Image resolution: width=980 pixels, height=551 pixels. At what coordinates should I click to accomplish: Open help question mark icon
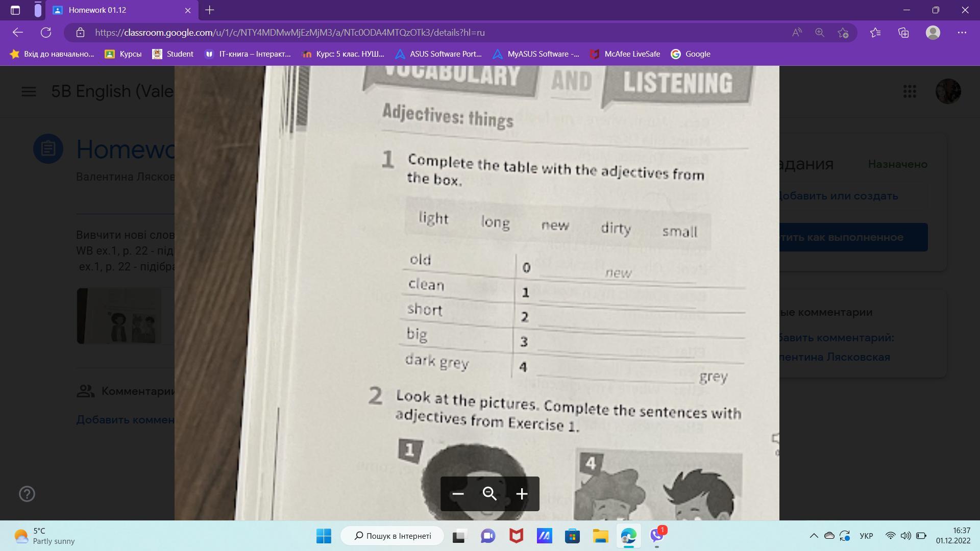point(27,494)
